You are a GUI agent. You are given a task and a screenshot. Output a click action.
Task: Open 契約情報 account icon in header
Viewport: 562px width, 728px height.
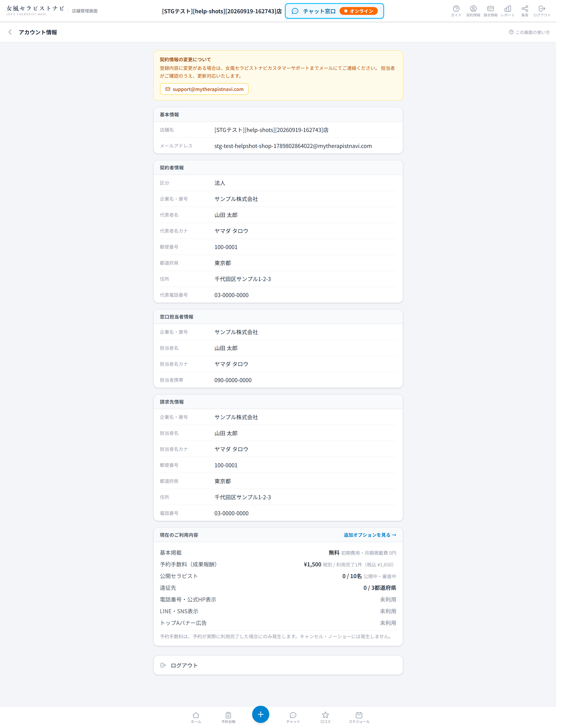pyautogui.click(x=473, y=11)
